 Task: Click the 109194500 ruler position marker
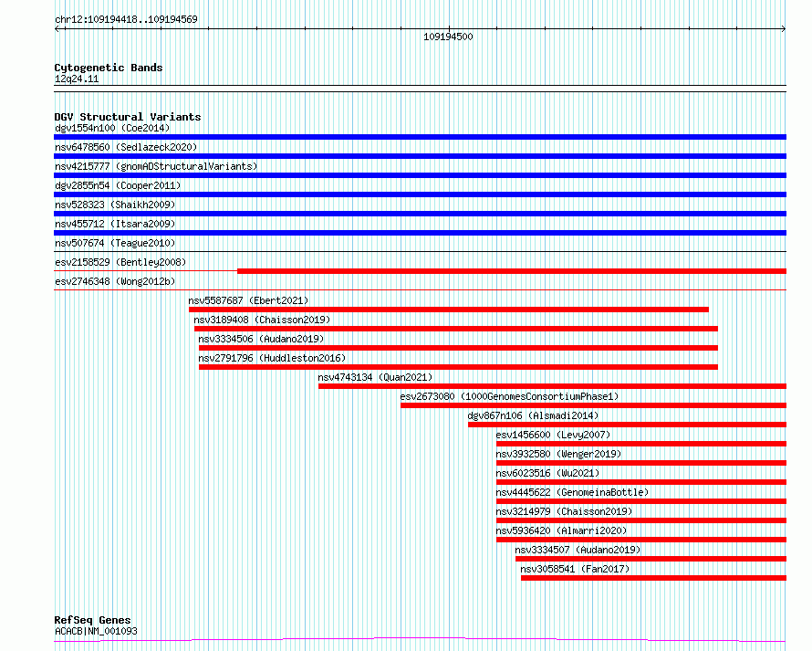click(448, 37)
